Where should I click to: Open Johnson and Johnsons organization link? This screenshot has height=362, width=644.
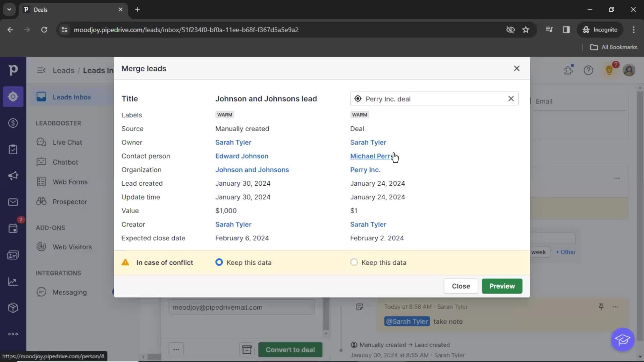(252, 170)
